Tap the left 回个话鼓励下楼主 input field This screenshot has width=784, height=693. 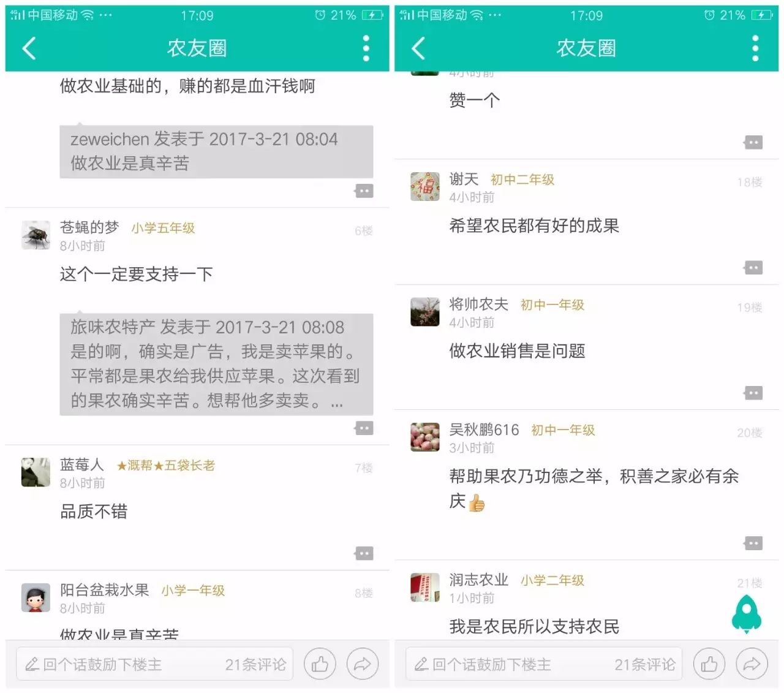(154, 664)
